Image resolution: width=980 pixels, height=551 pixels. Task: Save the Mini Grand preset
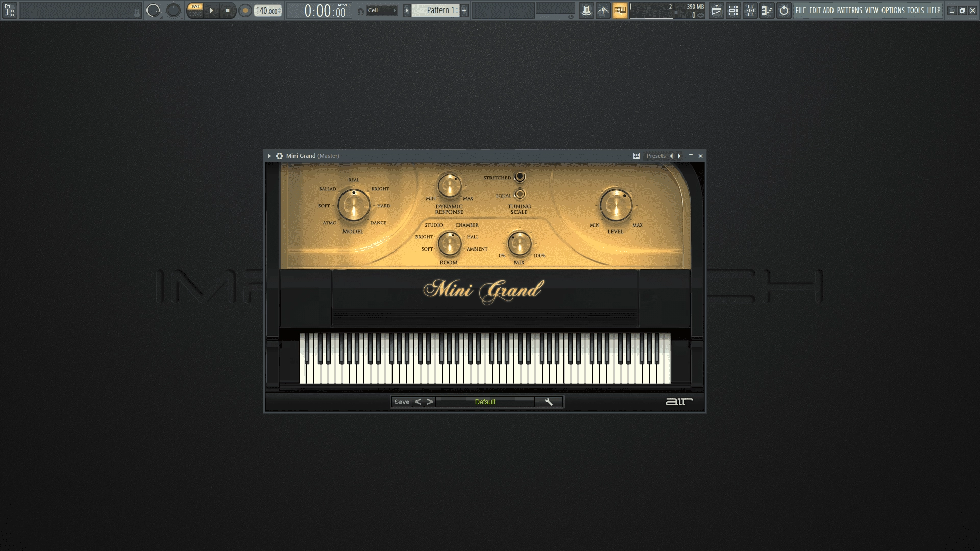click(x=402, y=402)
